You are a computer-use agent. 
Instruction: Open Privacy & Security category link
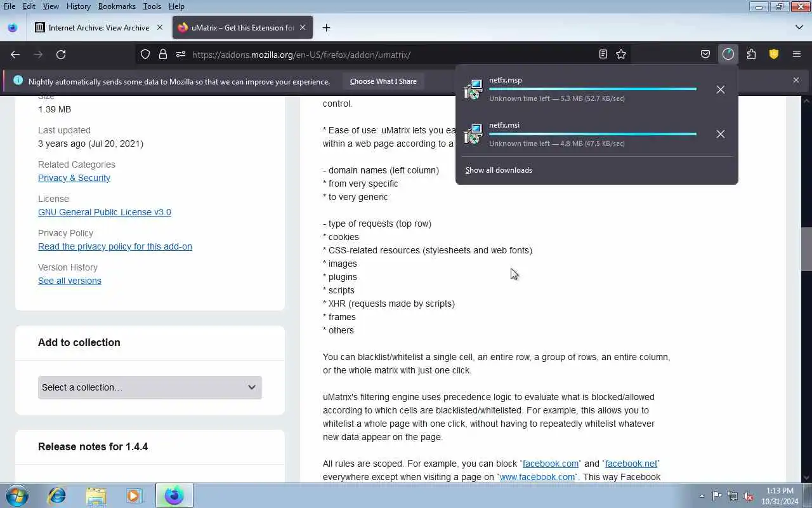coord(74,178)
